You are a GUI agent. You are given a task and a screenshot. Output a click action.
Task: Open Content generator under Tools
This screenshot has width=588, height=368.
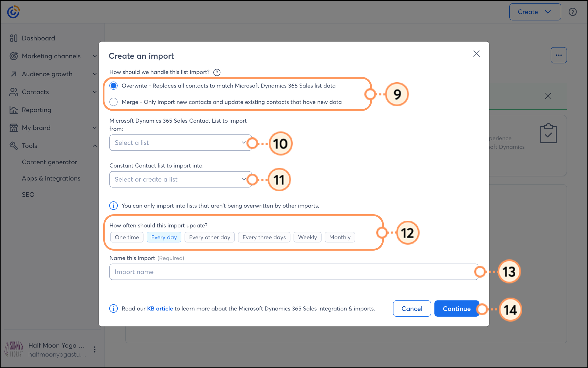coord(50,162)
